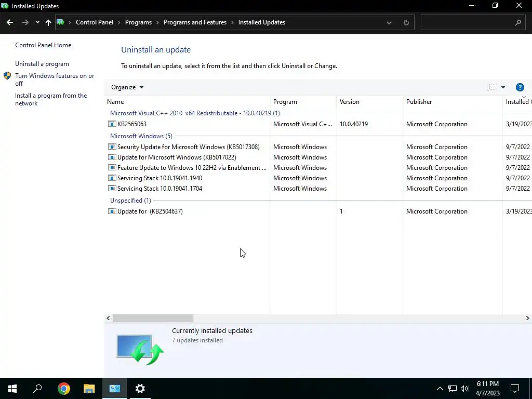Open File Explorer from taskbar
The width and height of the screenshot is (532, 399).
(89, 389)
